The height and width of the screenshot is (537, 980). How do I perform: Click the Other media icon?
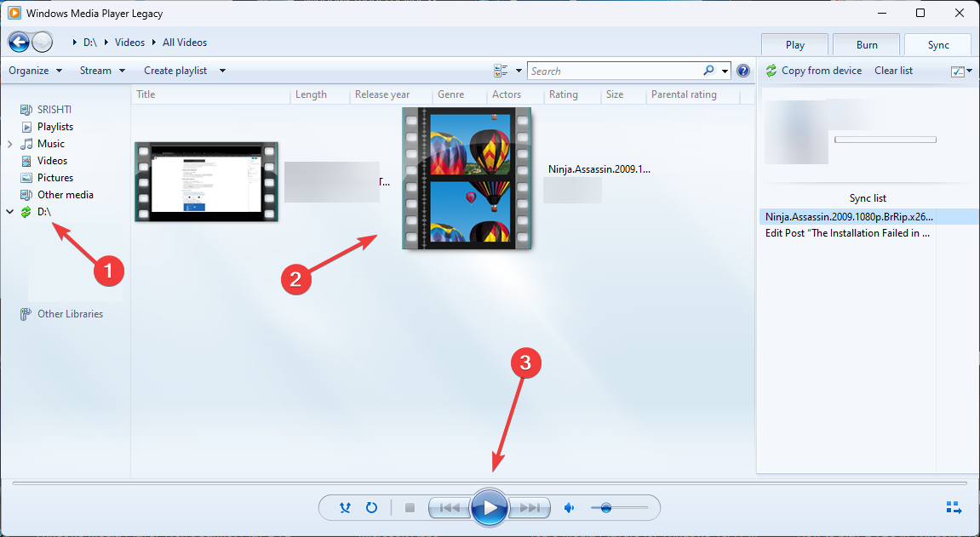(26, 195)
